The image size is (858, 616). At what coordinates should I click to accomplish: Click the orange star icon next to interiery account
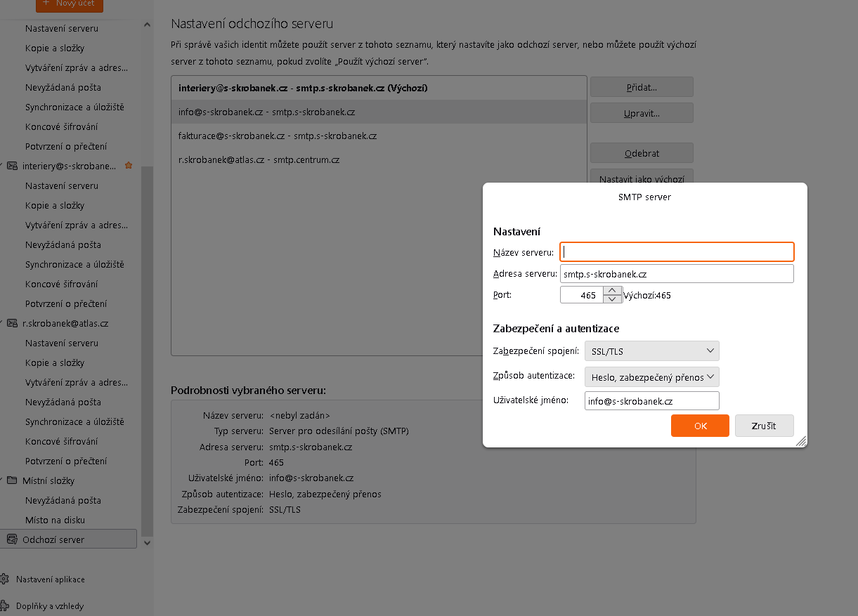tap(129, 166)
